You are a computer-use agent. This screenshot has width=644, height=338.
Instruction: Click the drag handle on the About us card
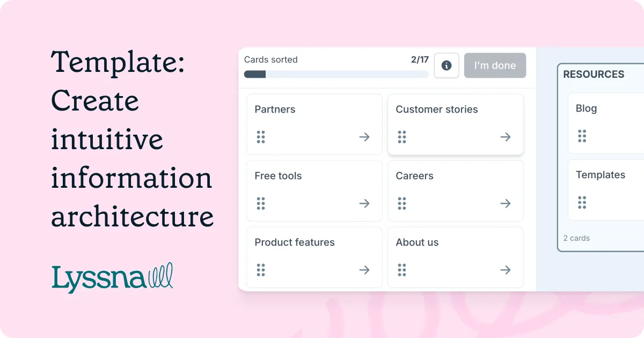402,270
